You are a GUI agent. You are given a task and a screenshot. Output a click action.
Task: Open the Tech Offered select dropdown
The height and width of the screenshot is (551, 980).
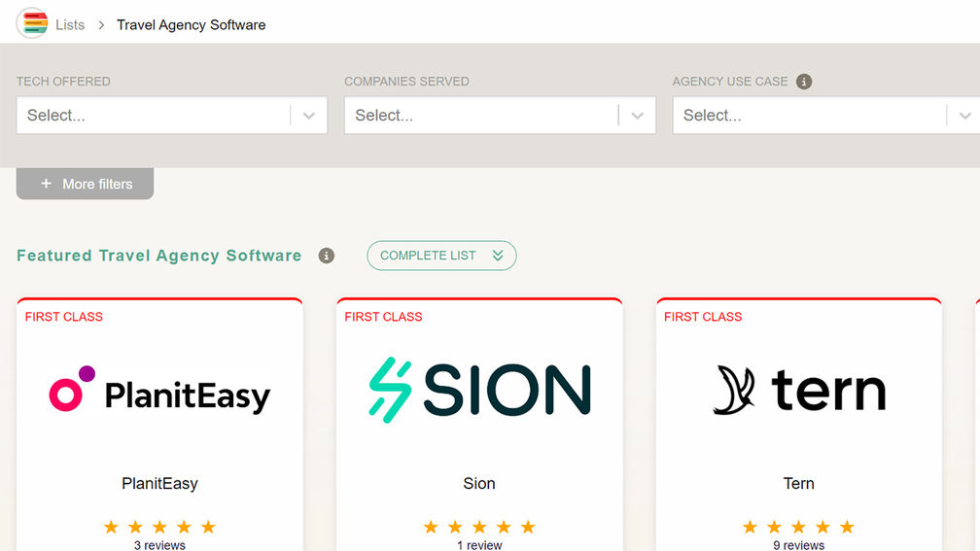(172, 115)
